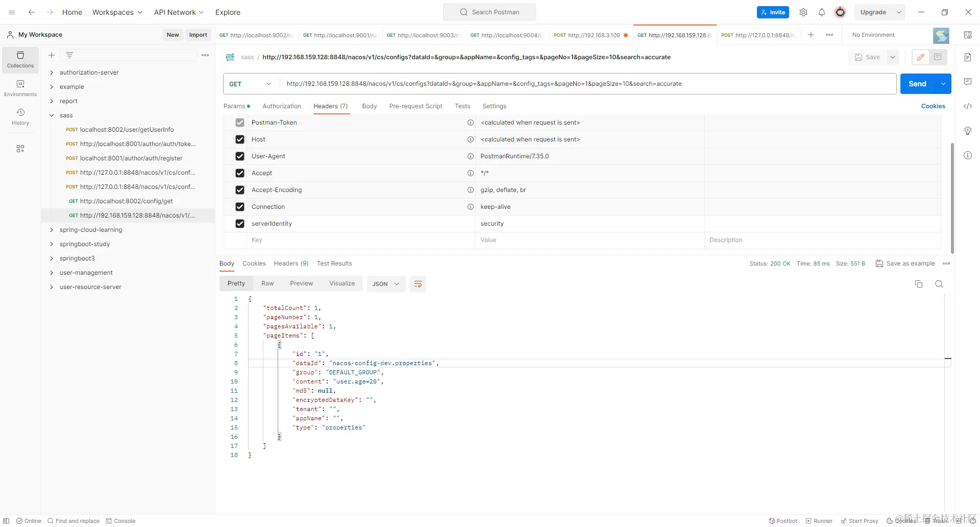Click the Import button
Image resolution: width=980 pixels, height=527 pixels.
click(x=198, y=35)
